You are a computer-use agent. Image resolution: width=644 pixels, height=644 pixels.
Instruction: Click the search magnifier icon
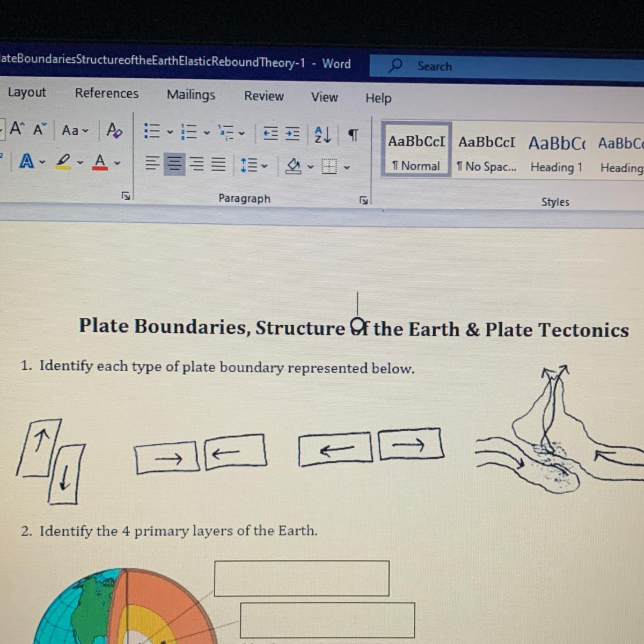tap(395, 65)
